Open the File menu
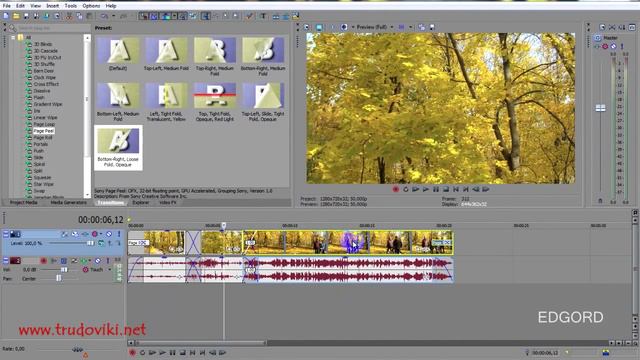This screenshot has width=640, height=360. [x=7, y=6]
